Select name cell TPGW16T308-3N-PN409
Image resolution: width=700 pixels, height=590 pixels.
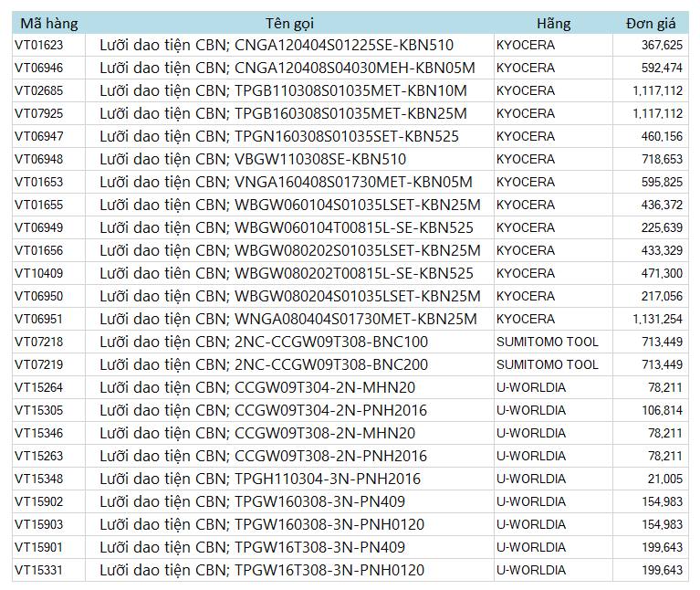(289, 547)
